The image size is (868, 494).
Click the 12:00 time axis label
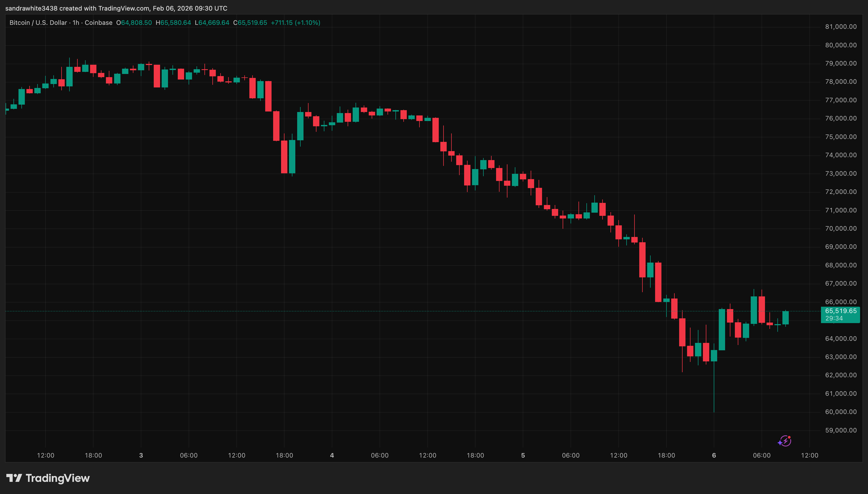click(x=46, y=456)
